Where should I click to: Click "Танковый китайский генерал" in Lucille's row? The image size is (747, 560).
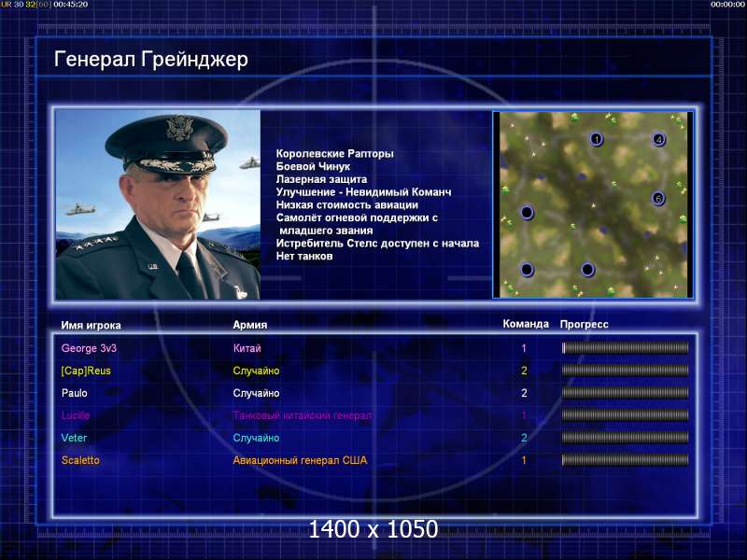tap(303, 415)
